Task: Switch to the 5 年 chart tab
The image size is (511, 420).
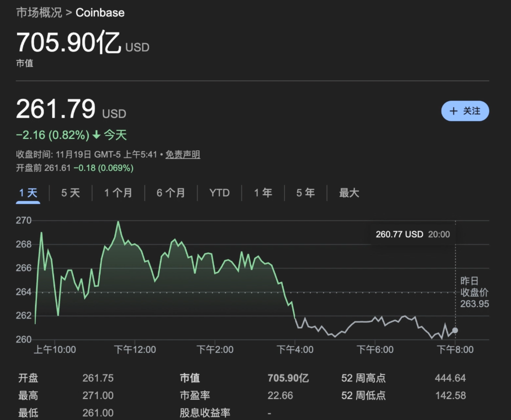Action: pyautogui.click(x=305, y=193)
